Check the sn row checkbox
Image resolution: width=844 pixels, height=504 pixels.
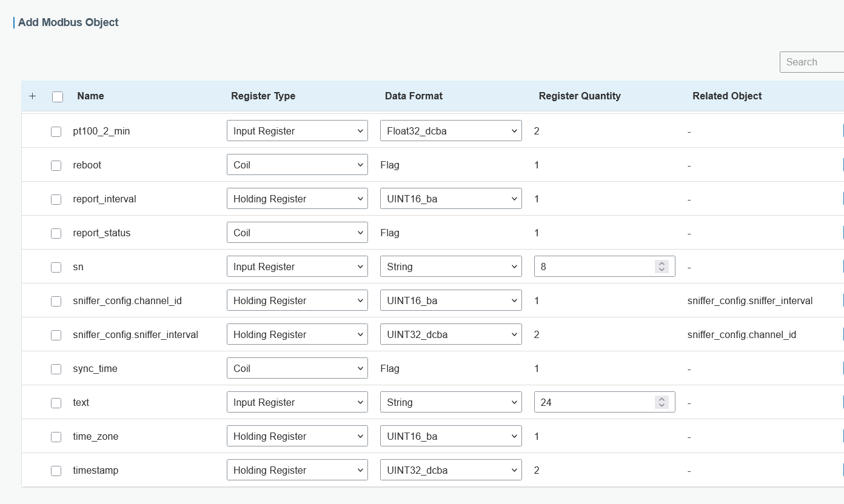56,267
